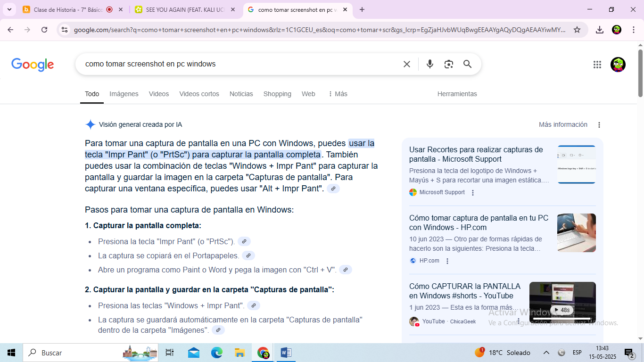This screenshot has width=644, height=362.
Task: Open "Cómo CAPTURAR la PANTALLA" YouTube result
Action: coord(465,291)
